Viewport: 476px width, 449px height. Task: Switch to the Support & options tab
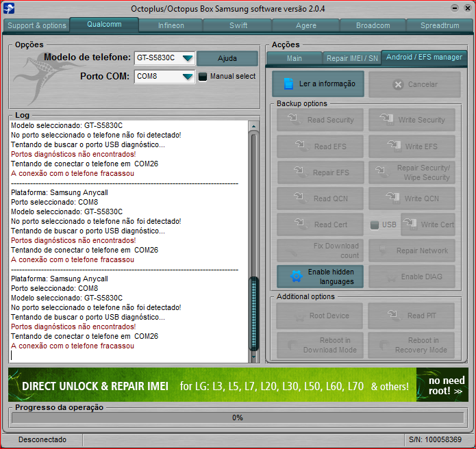click(x=37, y=25)
